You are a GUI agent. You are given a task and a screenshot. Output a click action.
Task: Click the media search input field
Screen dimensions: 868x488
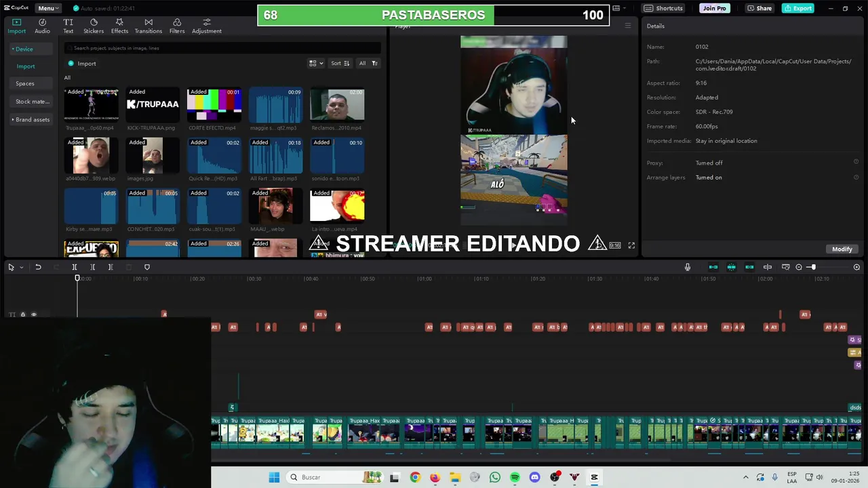[222, 48]
